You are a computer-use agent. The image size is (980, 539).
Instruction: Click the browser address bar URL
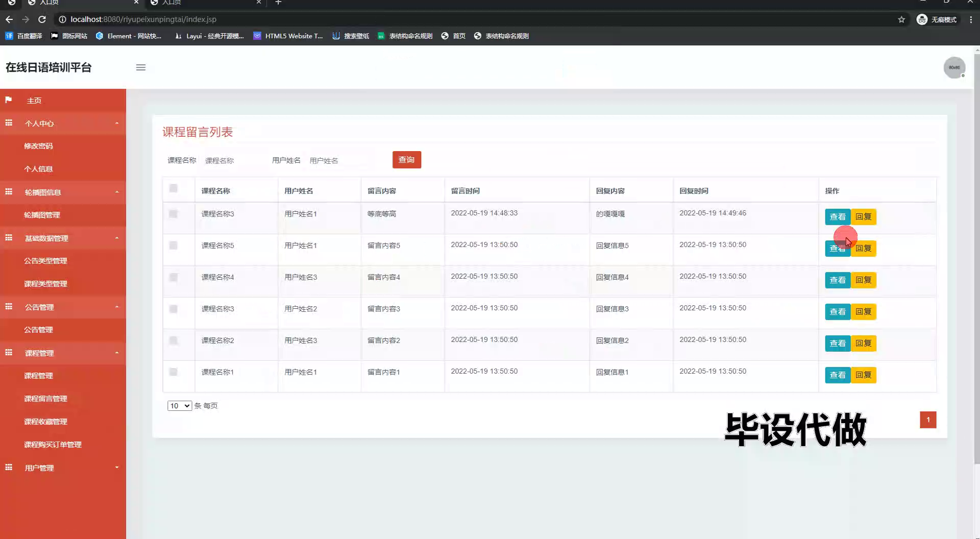(143, 19)
